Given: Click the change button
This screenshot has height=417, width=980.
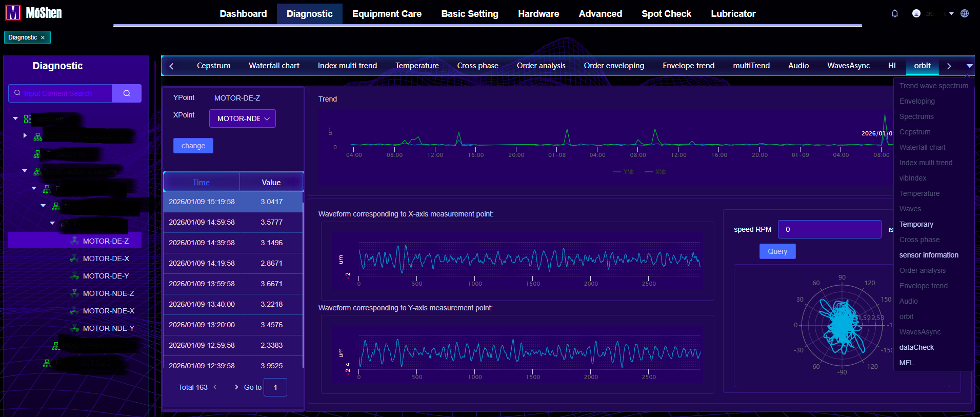Looking at the screenshot, I should pyautogui.click(x=193, y=146).
